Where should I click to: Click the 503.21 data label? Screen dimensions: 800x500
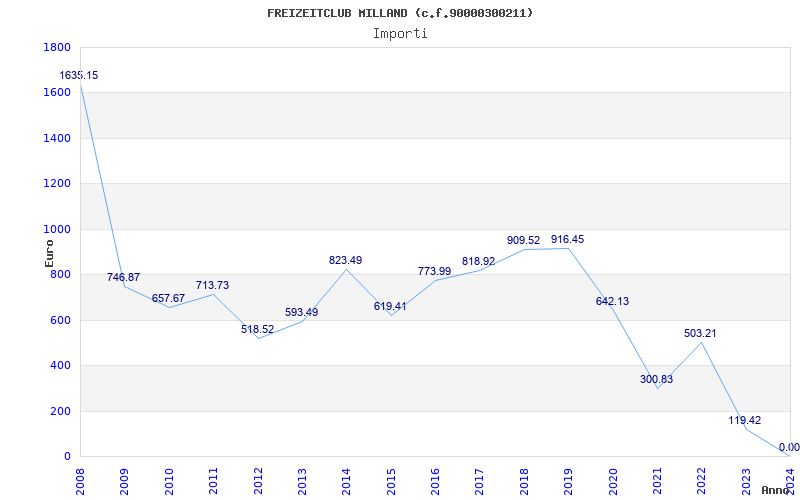coord(700,334)
